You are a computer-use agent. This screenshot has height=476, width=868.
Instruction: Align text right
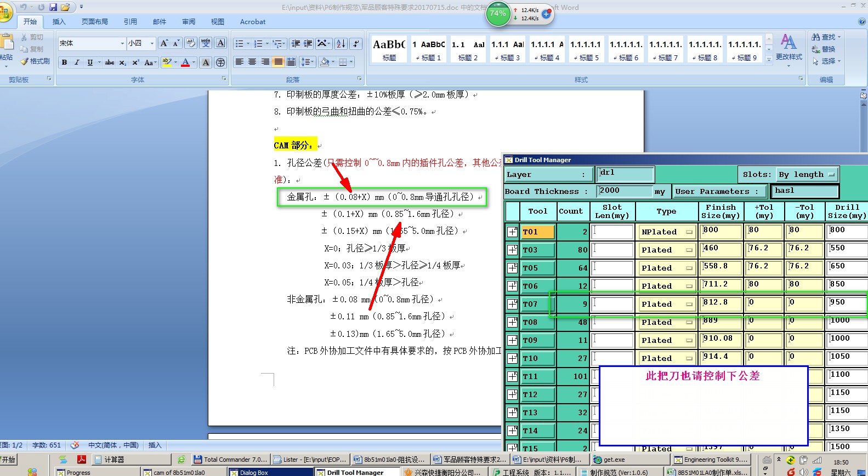[265, 62]
